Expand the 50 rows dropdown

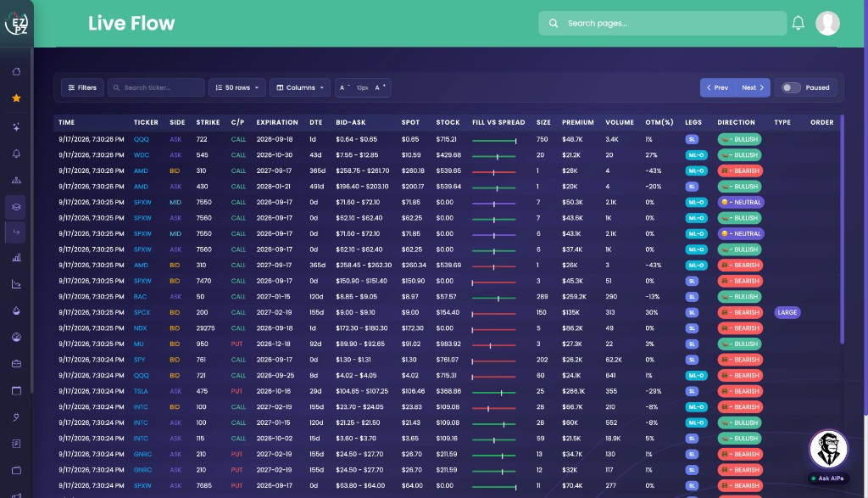(x=237, y=87)
